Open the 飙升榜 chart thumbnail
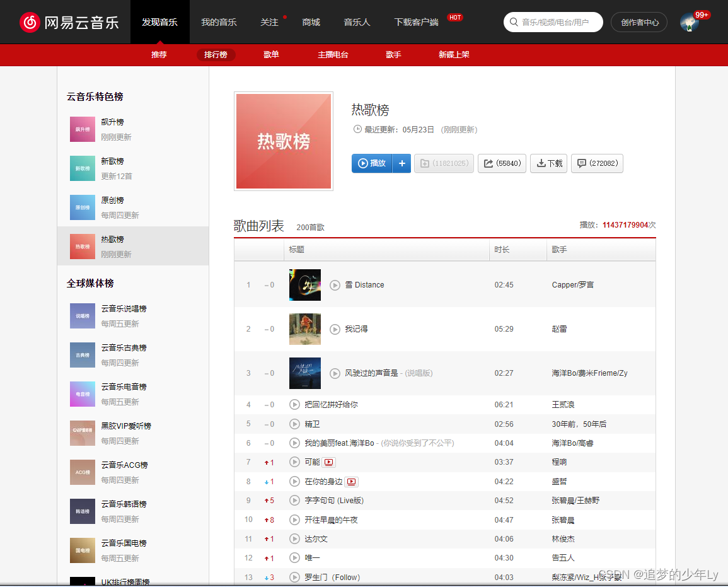The height and width of the screenshot is (587, 728). pos(83,129)
